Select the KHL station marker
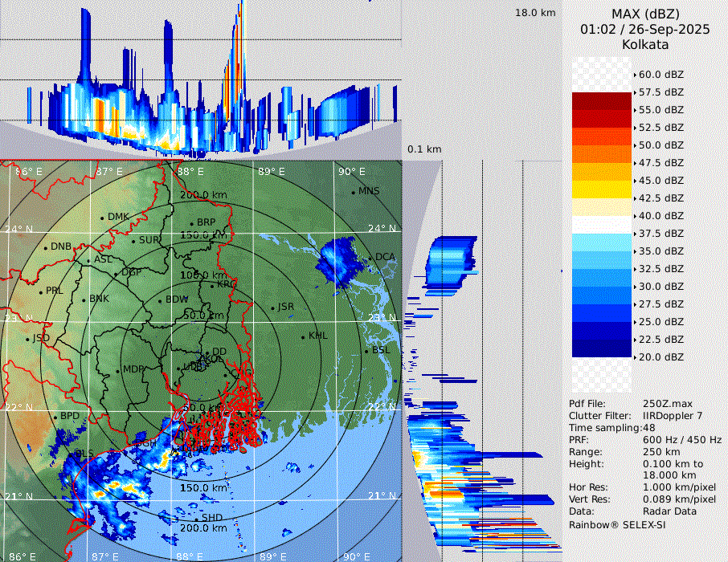This screenshot has height=562, width=728. click(303, 336)
